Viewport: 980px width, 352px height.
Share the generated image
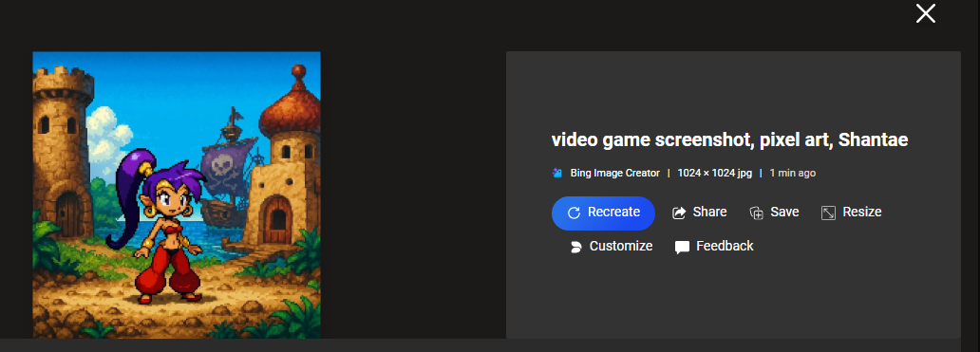[x=699, y=213]
